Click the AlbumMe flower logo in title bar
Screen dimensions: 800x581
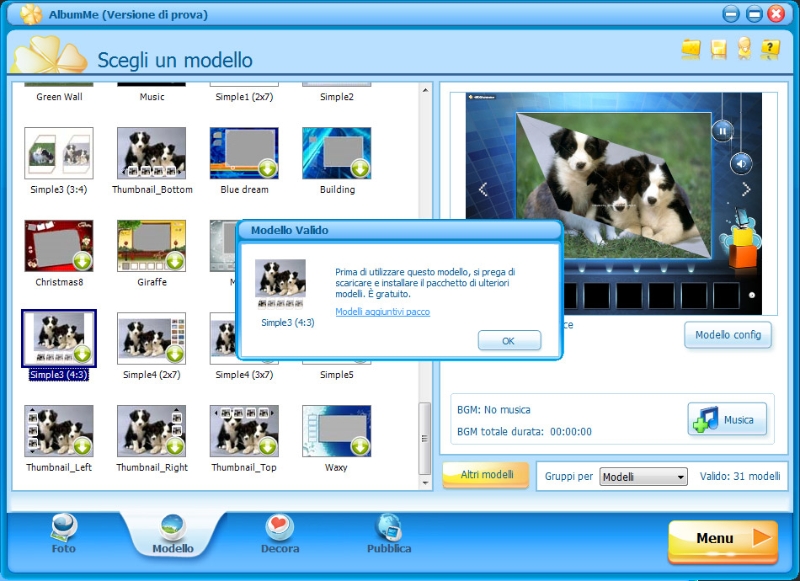(31, 14)
